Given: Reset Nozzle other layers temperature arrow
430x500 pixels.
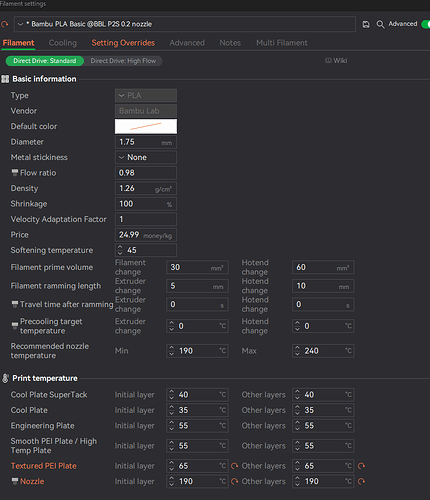Looking at the screenshot, I should 361,481.
